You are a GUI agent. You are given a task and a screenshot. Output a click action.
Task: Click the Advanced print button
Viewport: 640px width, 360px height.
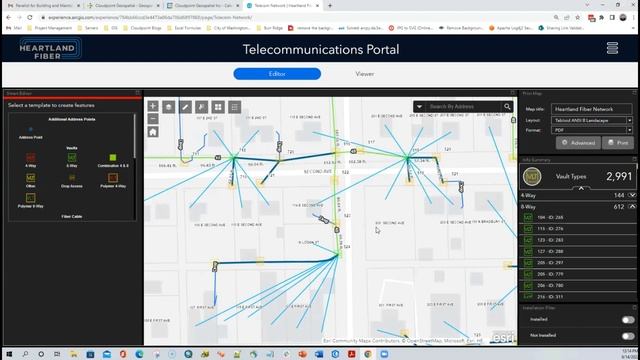[x=578, y=143]
